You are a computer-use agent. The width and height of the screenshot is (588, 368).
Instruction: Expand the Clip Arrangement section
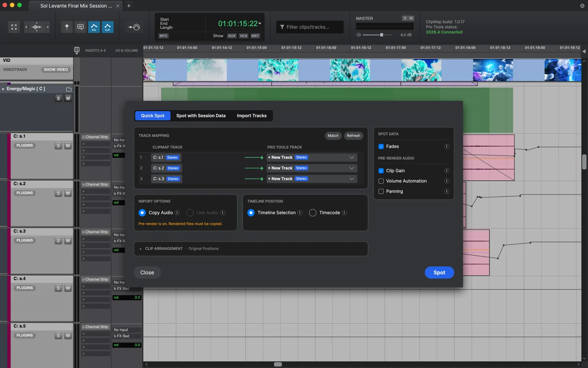click(x=141, y=249)
